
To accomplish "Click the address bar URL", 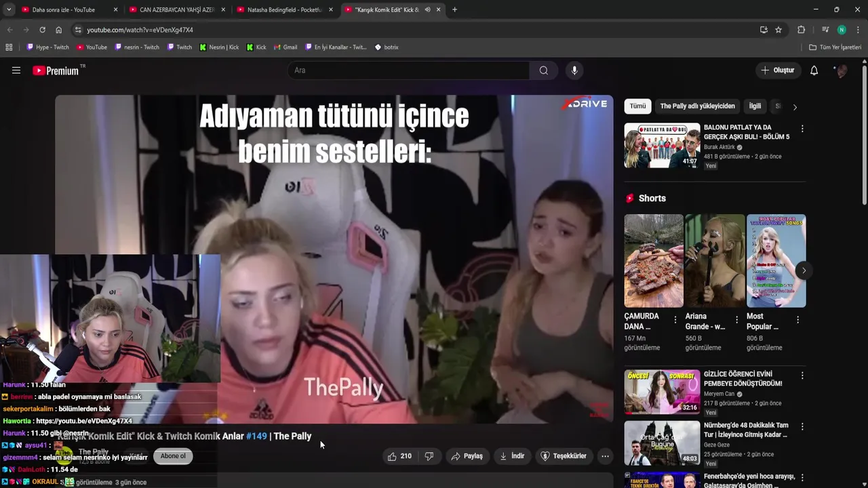I will 140,30.
